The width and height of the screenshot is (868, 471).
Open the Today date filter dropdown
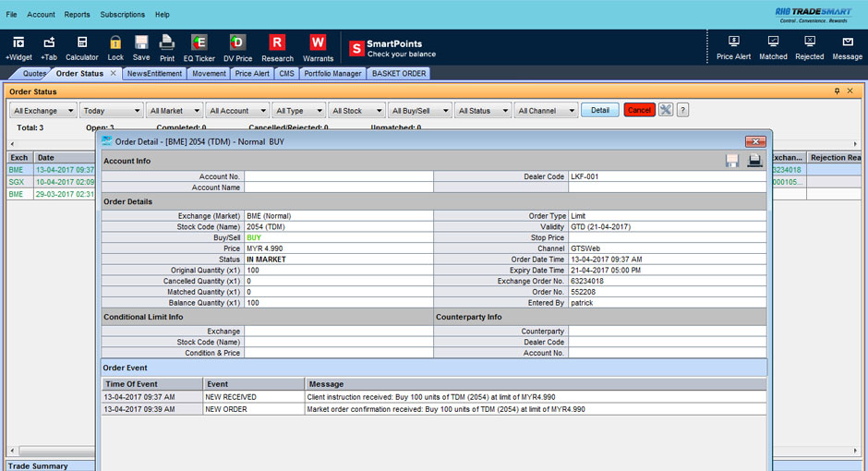(111, 111)
